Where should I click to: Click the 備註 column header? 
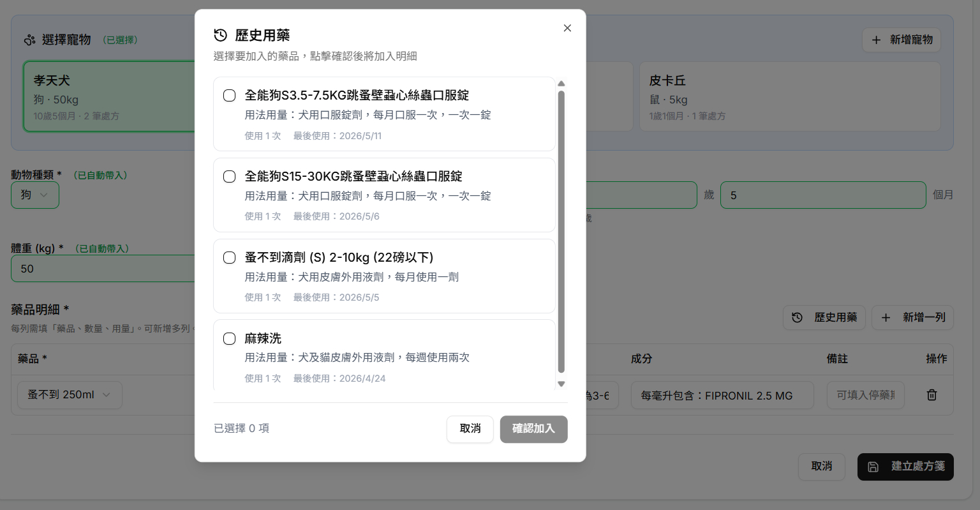coord(837,359)
